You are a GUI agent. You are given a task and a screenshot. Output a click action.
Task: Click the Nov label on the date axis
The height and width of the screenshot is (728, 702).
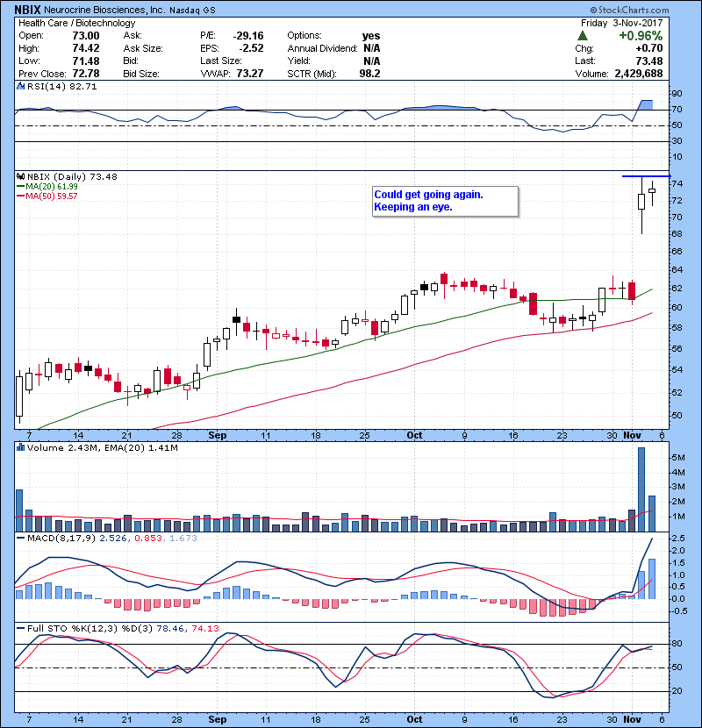(x=634, y=435)
